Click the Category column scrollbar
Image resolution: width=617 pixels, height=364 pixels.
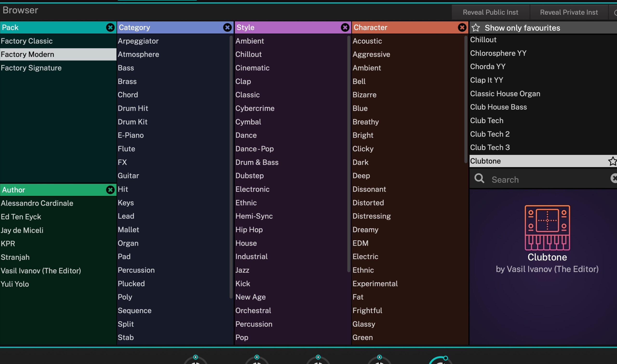(231, 167)
